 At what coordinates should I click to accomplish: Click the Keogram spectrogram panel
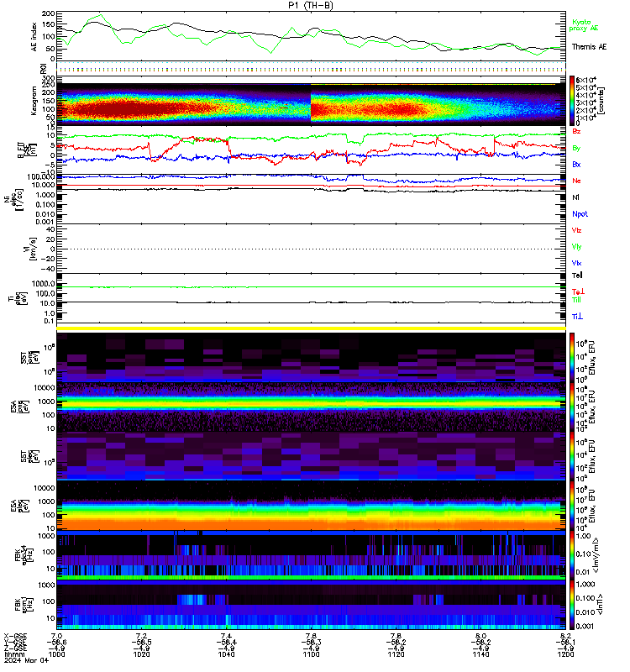[x=311, y=101]
